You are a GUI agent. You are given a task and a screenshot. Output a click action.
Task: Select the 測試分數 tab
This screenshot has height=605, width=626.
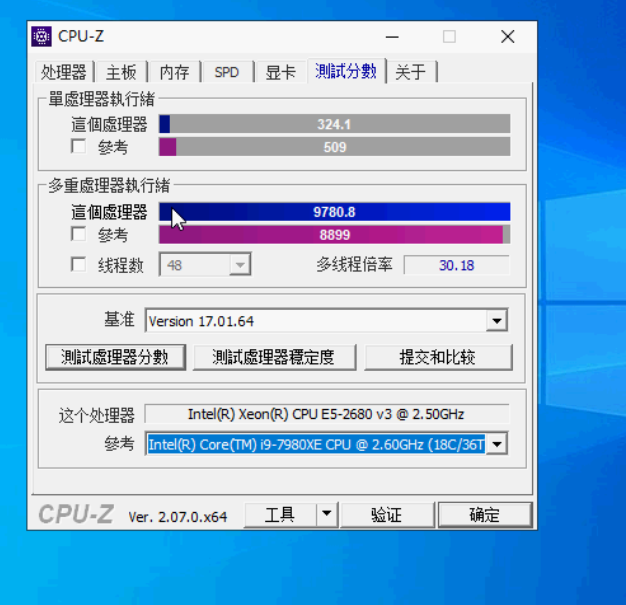point(346,71)
